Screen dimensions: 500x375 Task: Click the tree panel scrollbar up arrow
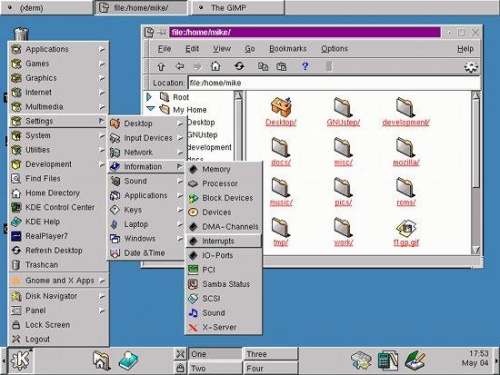239,96
